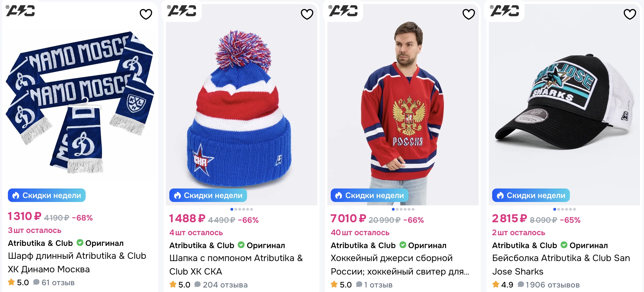Select the third image dot under the jersey photo
Image resolution: width=644 pixels, height=292 pixels.
(401, 209)
